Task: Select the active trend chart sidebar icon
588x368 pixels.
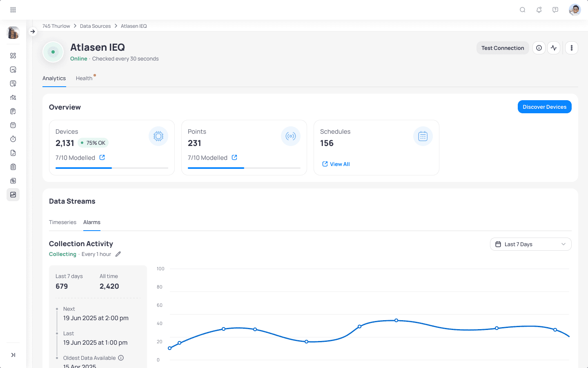Action: click(13, 195)
